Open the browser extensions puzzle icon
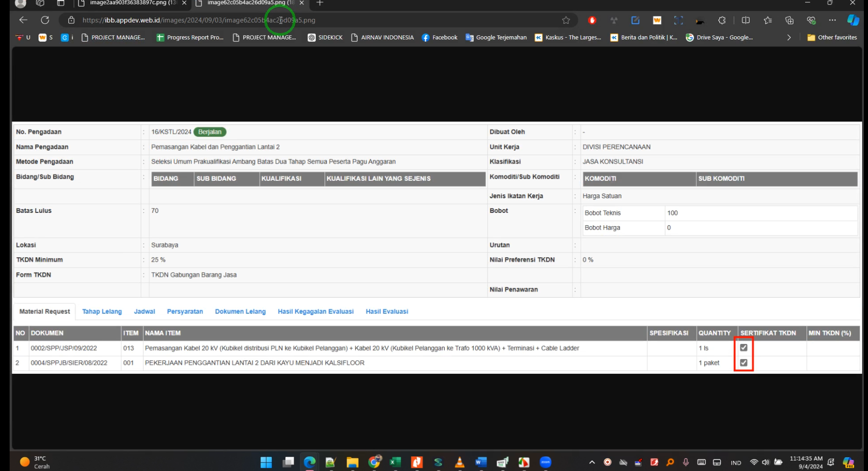This screenshot has width=868, height=471. (x=722, y=20)
